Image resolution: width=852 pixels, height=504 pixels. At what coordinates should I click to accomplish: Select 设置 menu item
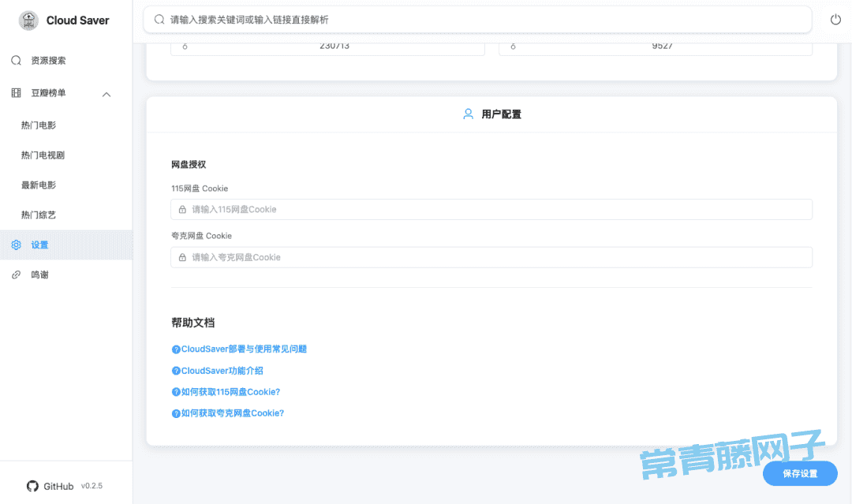(x=66, y=245)
